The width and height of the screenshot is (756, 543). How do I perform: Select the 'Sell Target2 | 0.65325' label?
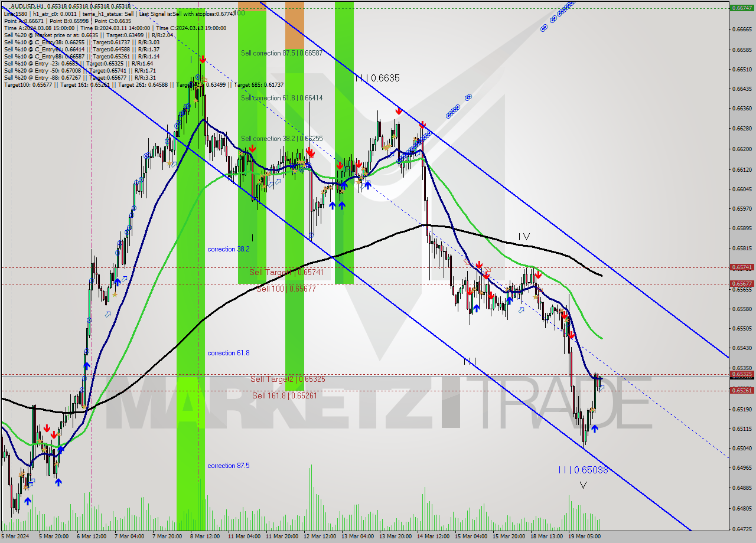coord(288,379)
